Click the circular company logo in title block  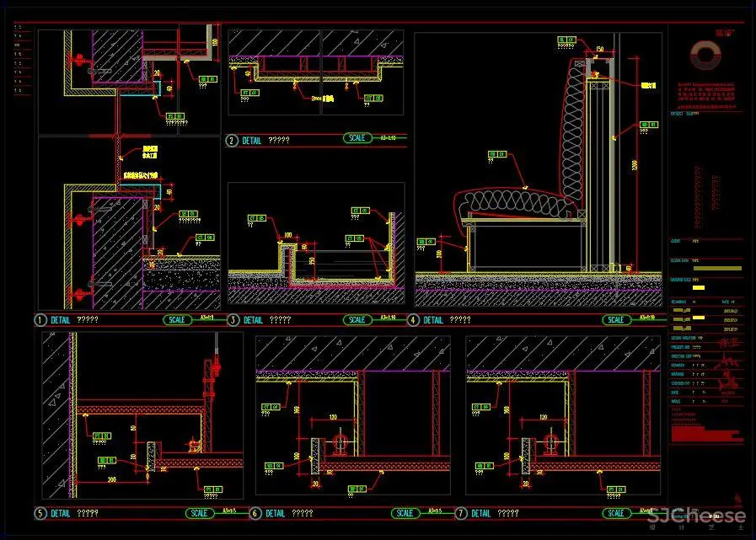tap(705, 58)
